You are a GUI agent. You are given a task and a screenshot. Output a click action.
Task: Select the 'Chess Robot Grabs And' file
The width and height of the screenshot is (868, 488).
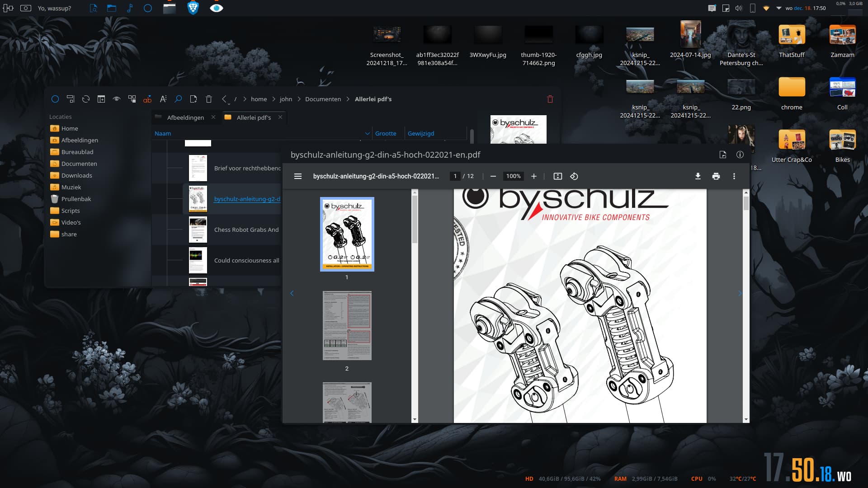point(246,230)
